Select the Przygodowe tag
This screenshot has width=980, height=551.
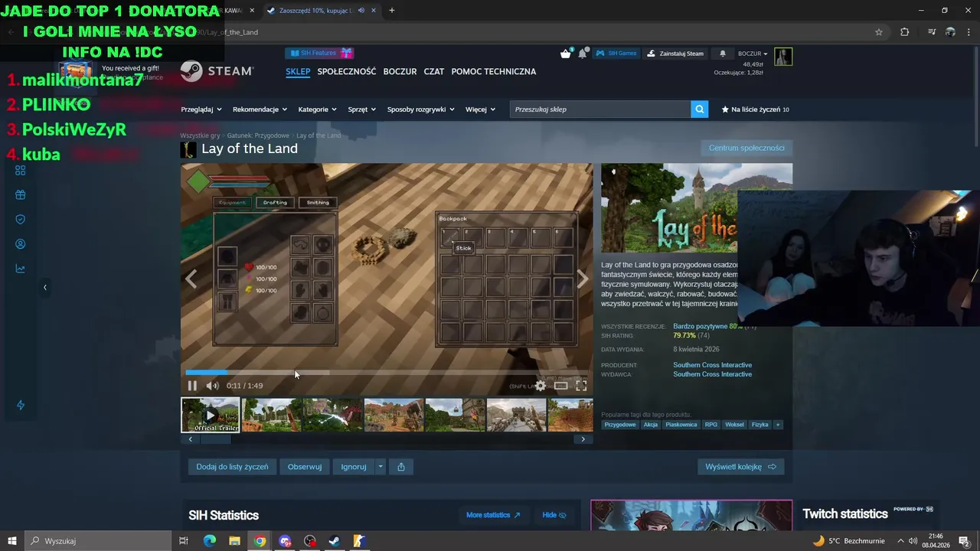pos(620,425)
